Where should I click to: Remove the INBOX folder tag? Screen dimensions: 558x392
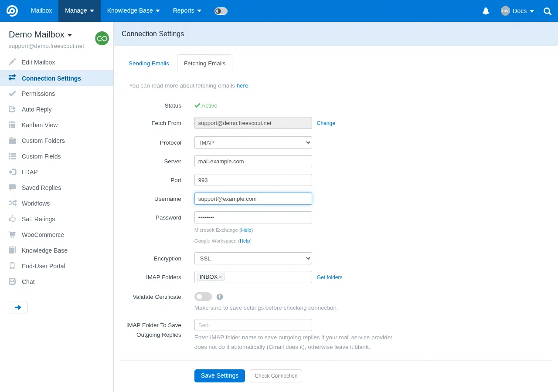coord(221,277)
